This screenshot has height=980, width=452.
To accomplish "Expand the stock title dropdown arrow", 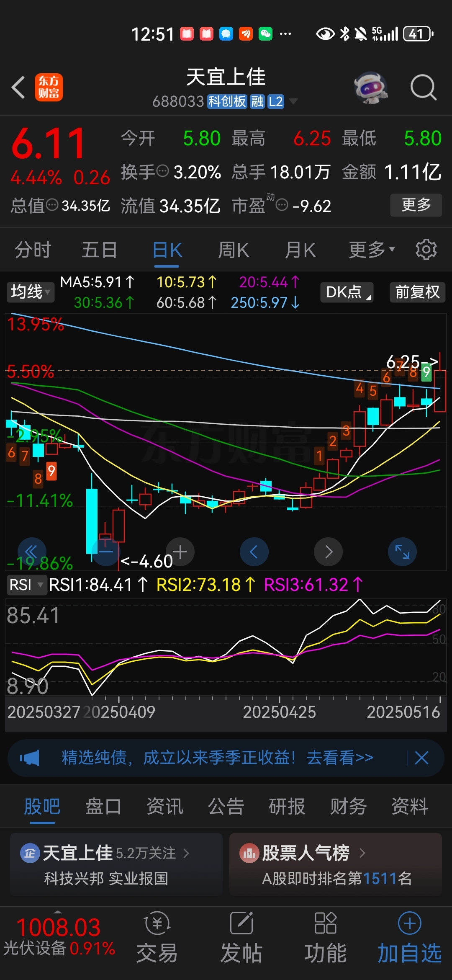I will point(294,101).
